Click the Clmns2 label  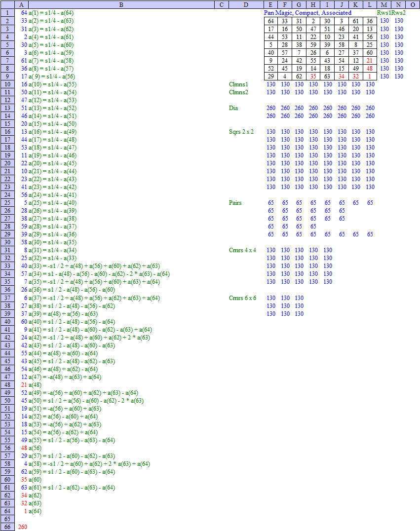238,92
